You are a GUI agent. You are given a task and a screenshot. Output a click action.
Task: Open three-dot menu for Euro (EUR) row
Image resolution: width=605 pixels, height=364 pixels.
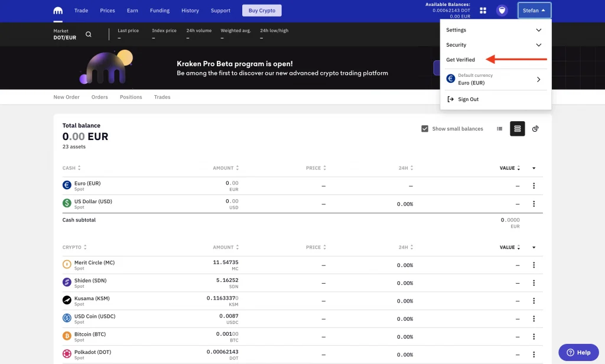click(x=534, y=186)
